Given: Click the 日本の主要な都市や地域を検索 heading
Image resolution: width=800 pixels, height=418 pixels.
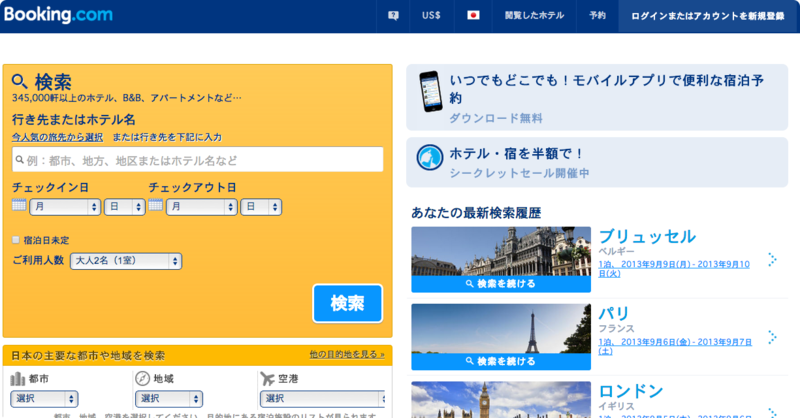Looking at the screenshot, I should point(88,355).
